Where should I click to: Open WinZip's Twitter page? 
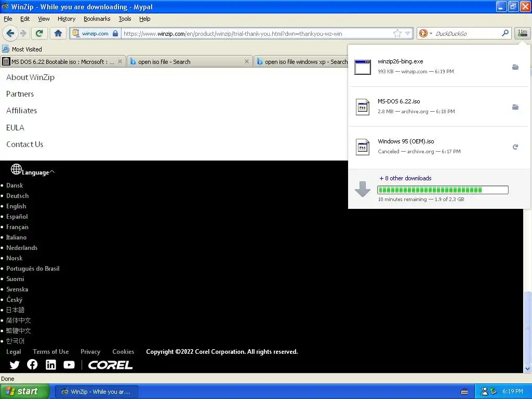(14, 365)
